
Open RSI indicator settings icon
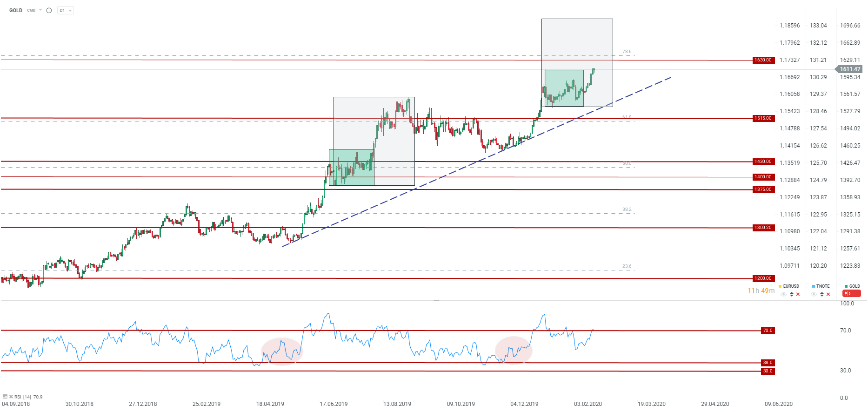[x=5, y=397]
